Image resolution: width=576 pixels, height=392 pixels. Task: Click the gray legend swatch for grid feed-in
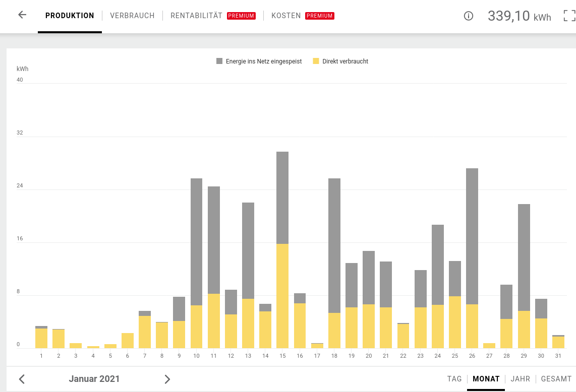point(219,61)
